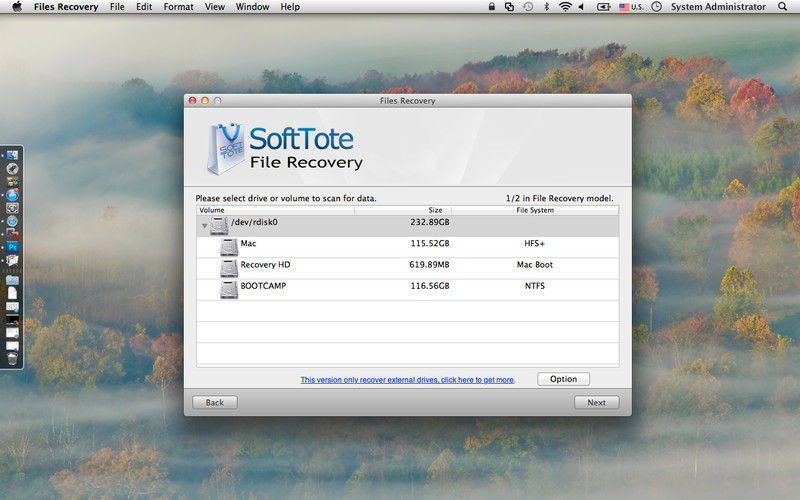Minimize the Files Recovery window
The height and width of the screenshot is (500, 800).
pos(205,101)
